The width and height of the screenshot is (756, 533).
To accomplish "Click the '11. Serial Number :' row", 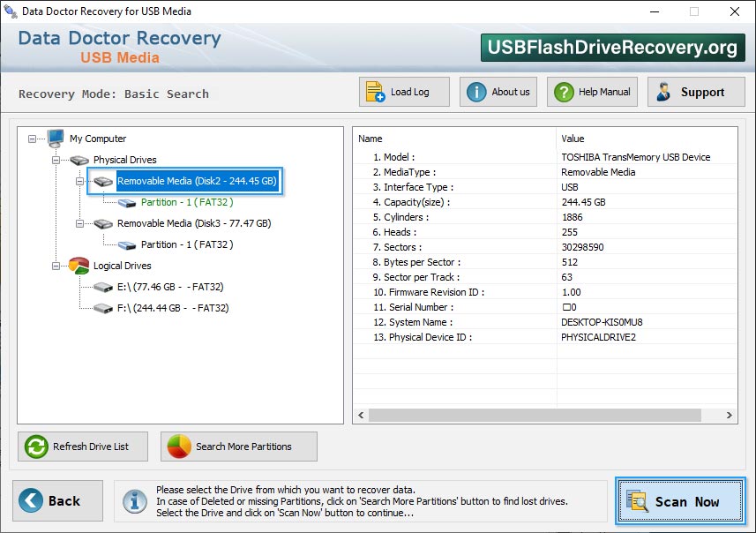I will (x=545, y=307).
